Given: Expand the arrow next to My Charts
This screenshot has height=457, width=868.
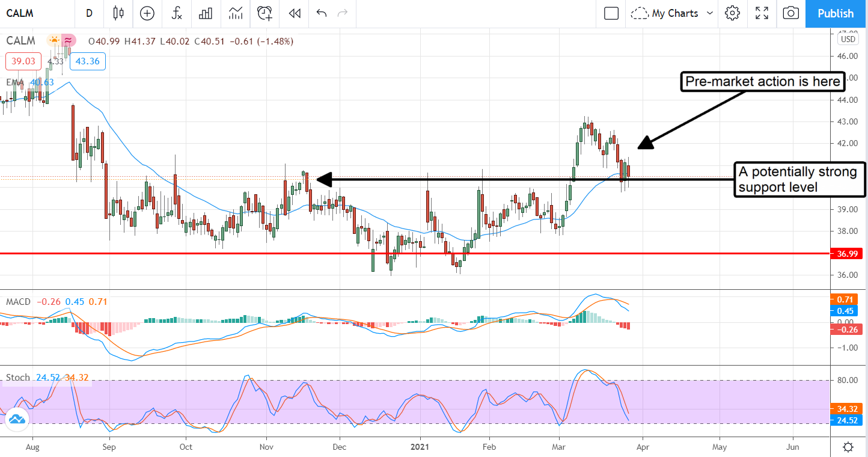Looking at the screenshot, I should [710, 13].
